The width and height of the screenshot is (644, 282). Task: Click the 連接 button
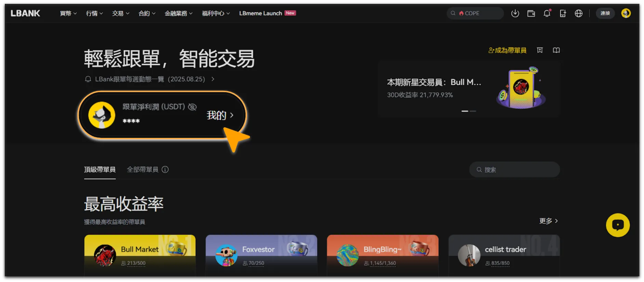point(605,13)
